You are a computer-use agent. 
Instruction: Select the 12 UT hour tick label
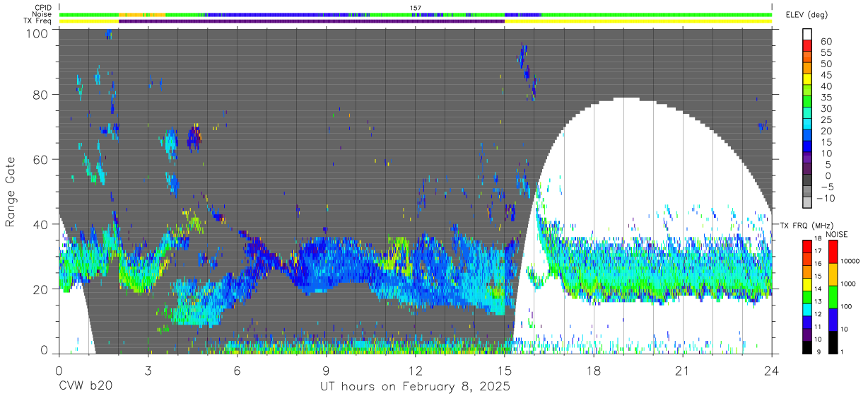415,371
